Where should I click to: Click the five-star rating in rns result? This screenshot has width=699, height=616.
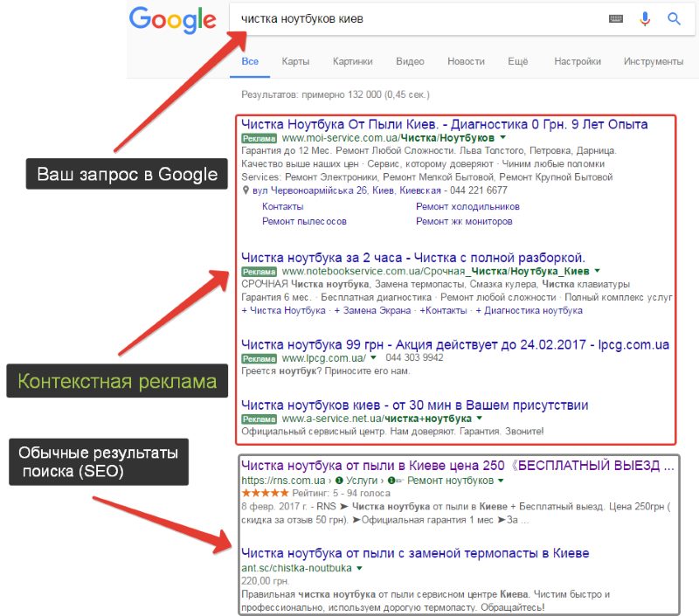click(265, 493)
